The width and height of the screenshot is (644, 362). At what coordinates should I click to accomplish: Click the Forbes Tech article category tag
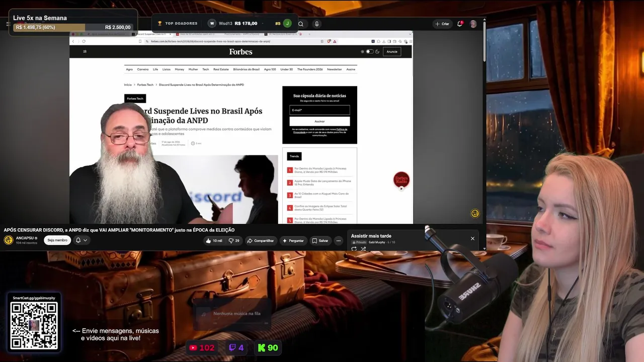point(135,99)
